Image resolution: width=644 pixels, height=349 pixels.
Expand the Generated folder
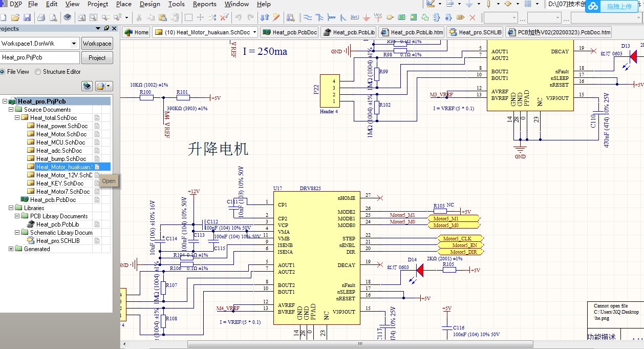point(11,249)
